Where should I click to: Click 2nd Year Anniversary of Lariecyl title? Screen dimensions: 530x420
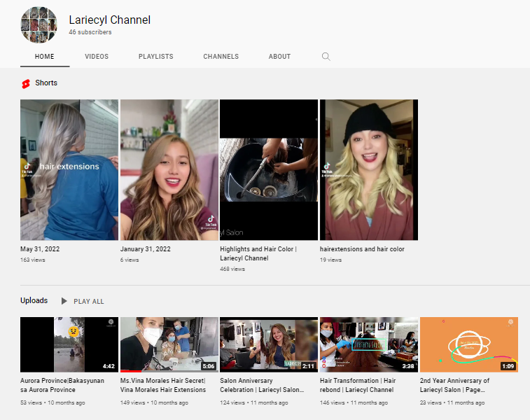click(x=454, y=385)
